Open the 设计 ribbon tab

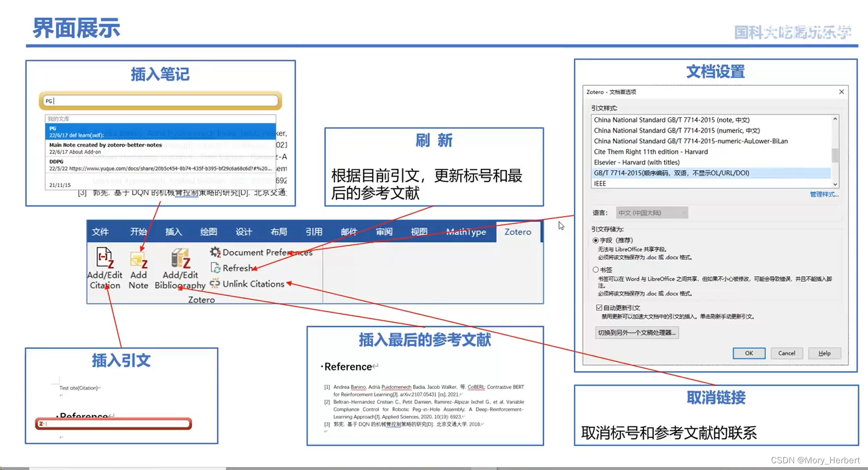tap(244, 232)
